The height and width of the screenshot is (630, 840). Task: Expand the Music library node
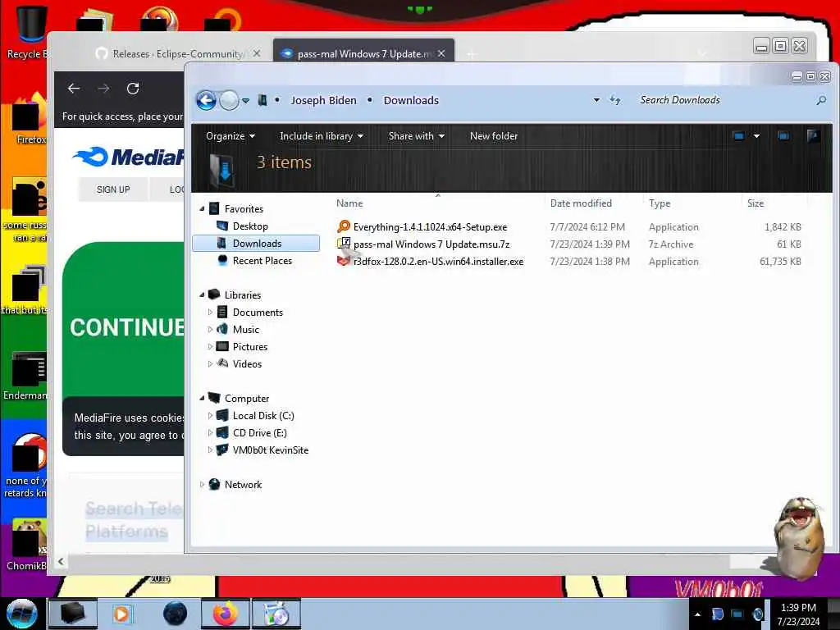(x=210, y=330)
